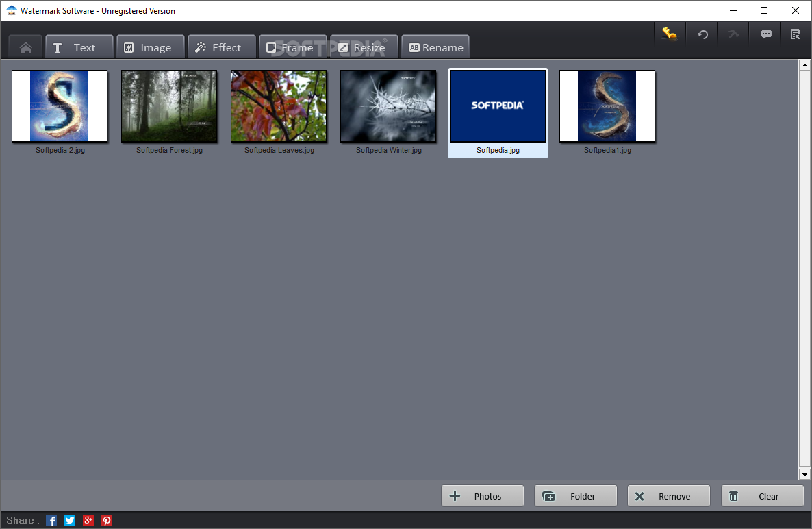Open the notes/log icon at top right

(796, 34)
